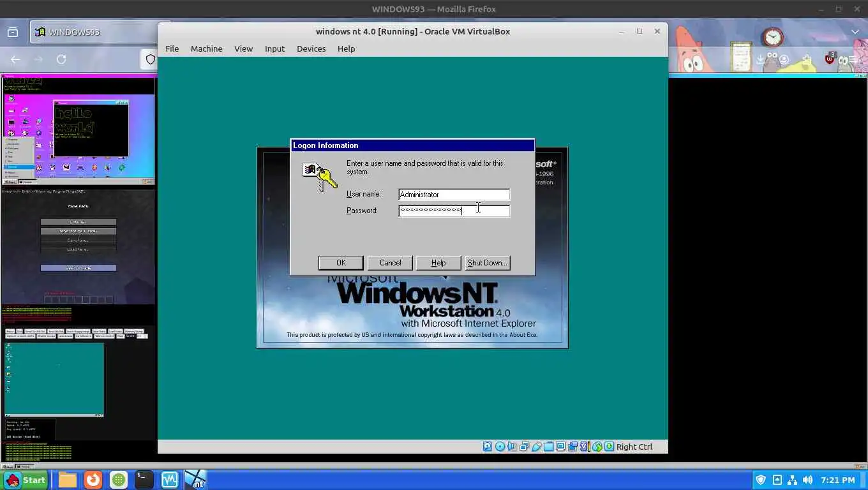Click the network adapter icon in VirtualBox status bar
Image resolution: width=868 pixels, height=490 pixels.
[x=524, y=447]
